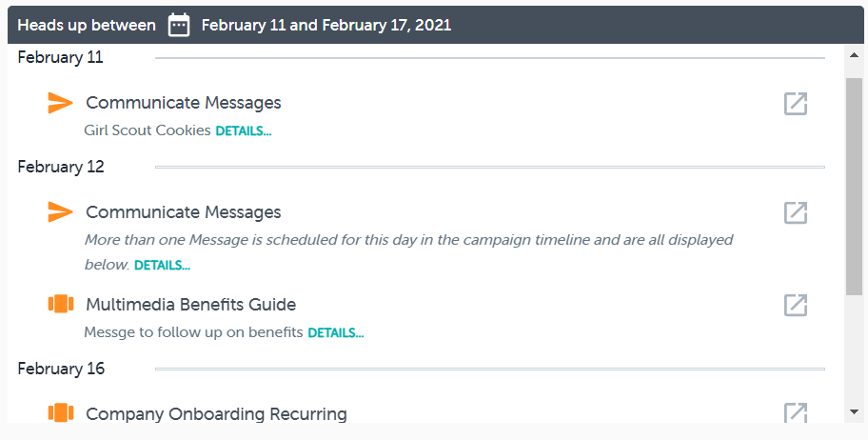
Task: Open February 12 Communicate Messages external link icon
Action: (x=796, y=213)
